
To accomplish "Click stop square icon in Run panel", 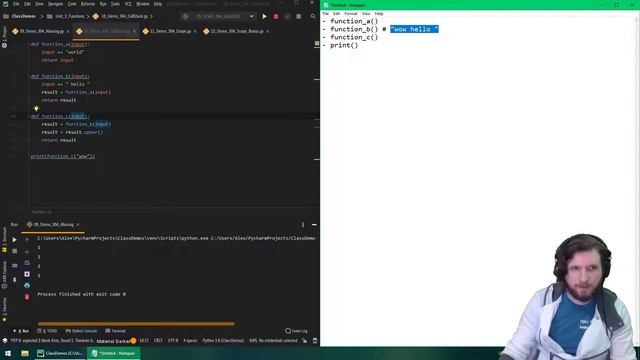I will [x=14, y=251].
